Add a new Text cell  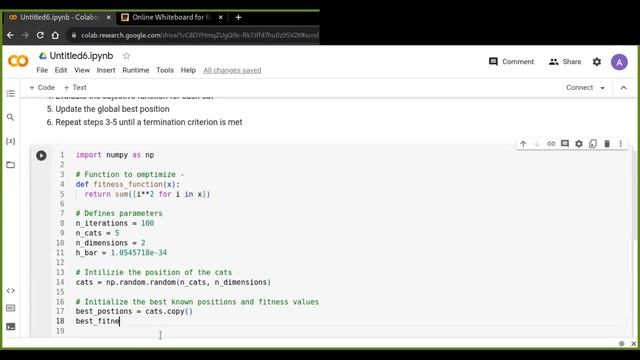[x=75, y=87]
